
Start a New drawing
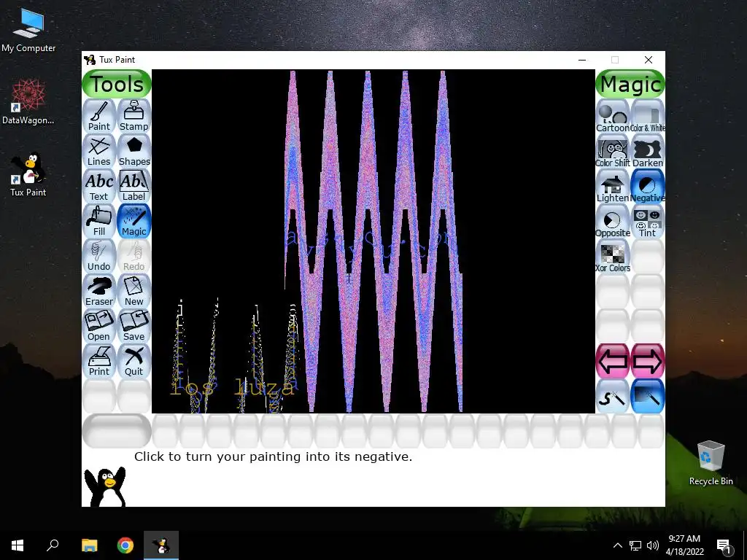(x=134, y=290)
